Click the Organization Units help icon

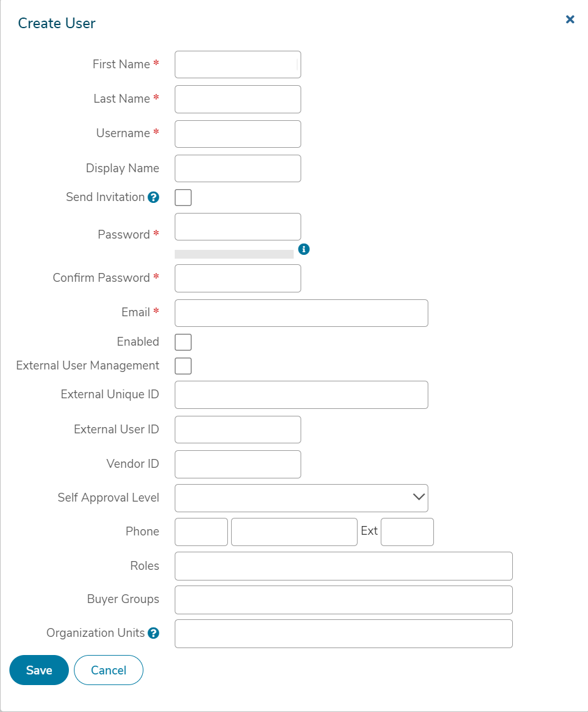click(x=153, y=633)
